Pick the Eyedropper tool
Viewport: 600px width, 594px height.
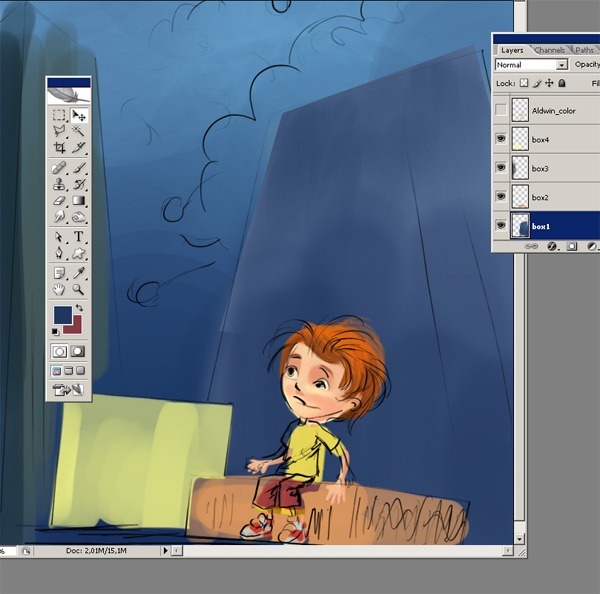78,272
